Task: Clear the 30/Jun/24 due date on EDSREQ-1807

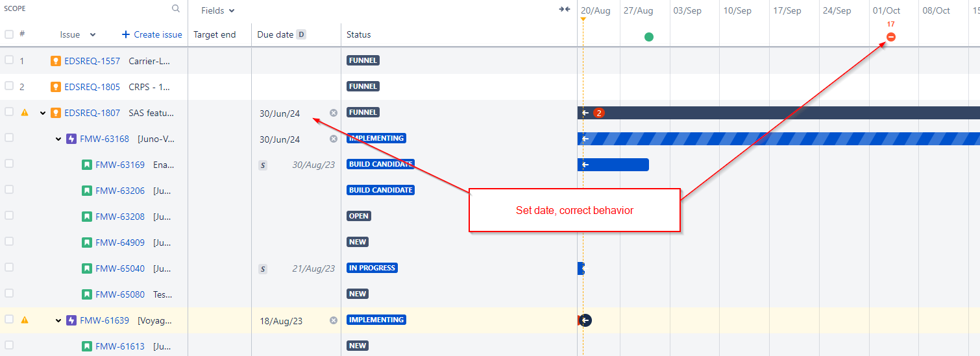Action: click(x=334, y=113)
